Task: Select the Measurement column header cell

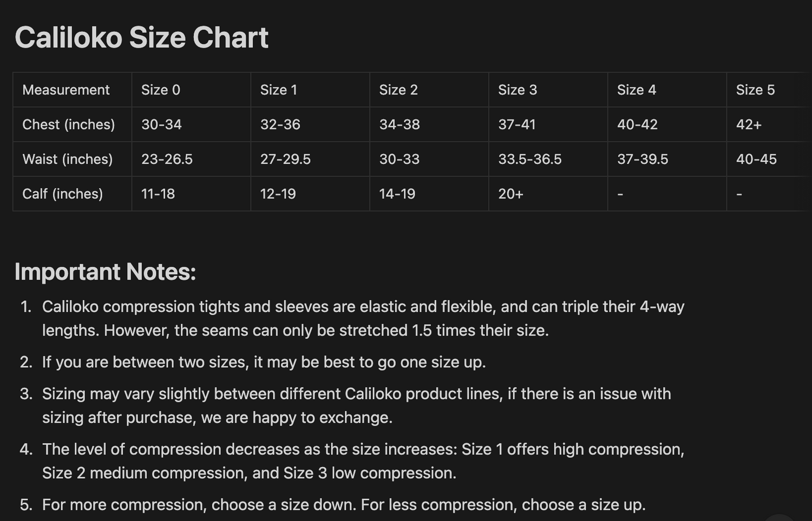Action: (66, 90)
